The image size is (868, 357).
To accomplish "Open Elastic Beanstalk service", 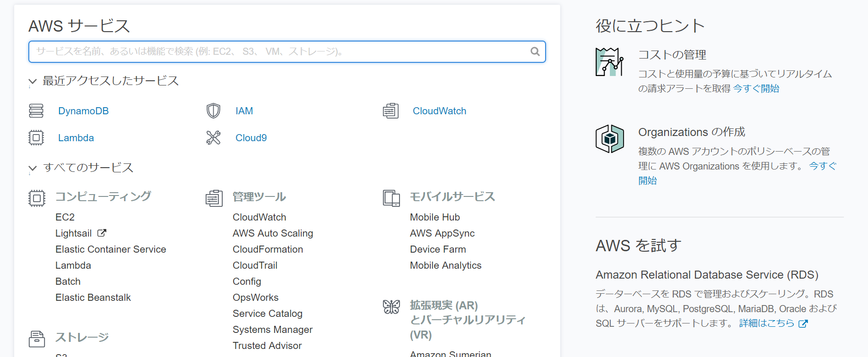I will click(93, 297).
